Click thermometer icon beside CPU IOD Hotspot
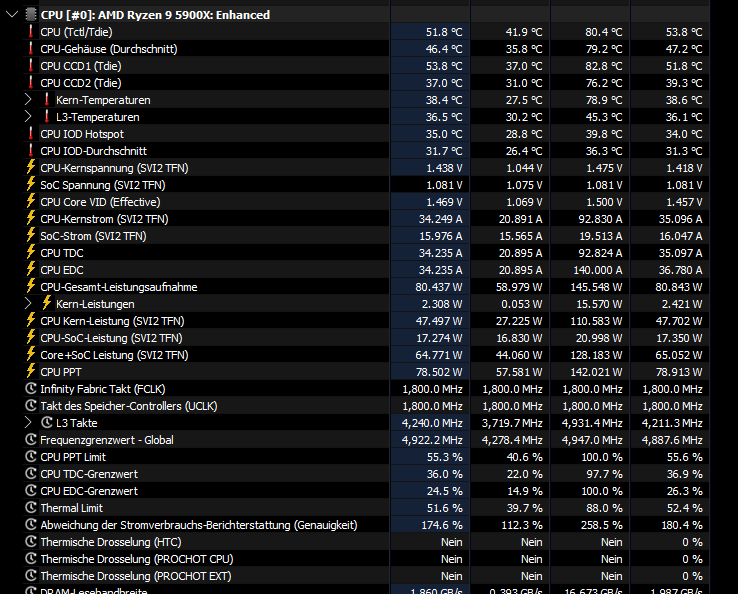This screenshot has width=738, height=594. (31, 134)
